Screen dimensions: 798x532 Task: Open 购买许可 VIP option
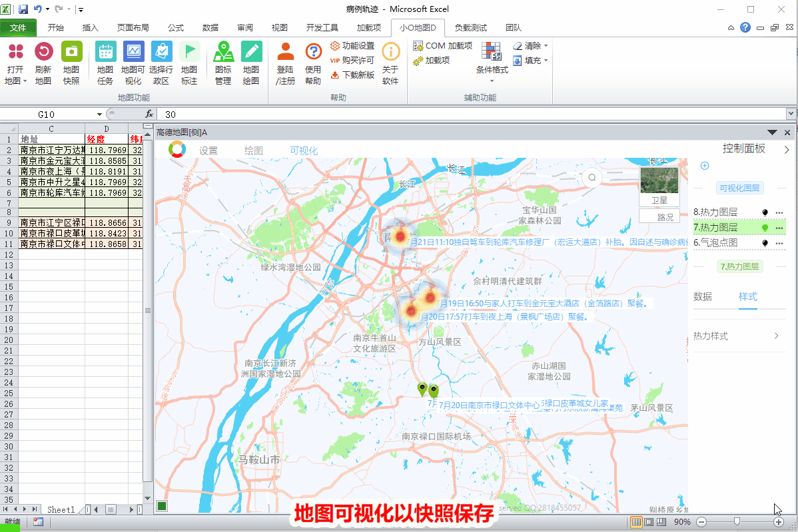[x=352, y=61]
